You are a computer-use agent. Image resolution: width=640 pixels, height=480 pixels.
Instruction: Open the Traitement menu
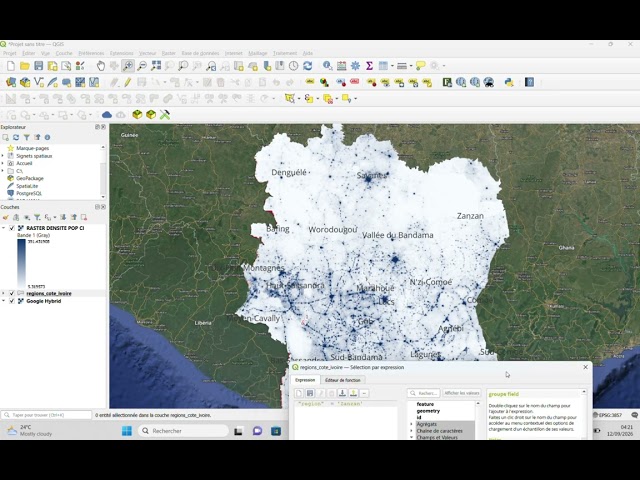(x=285, y=53)
